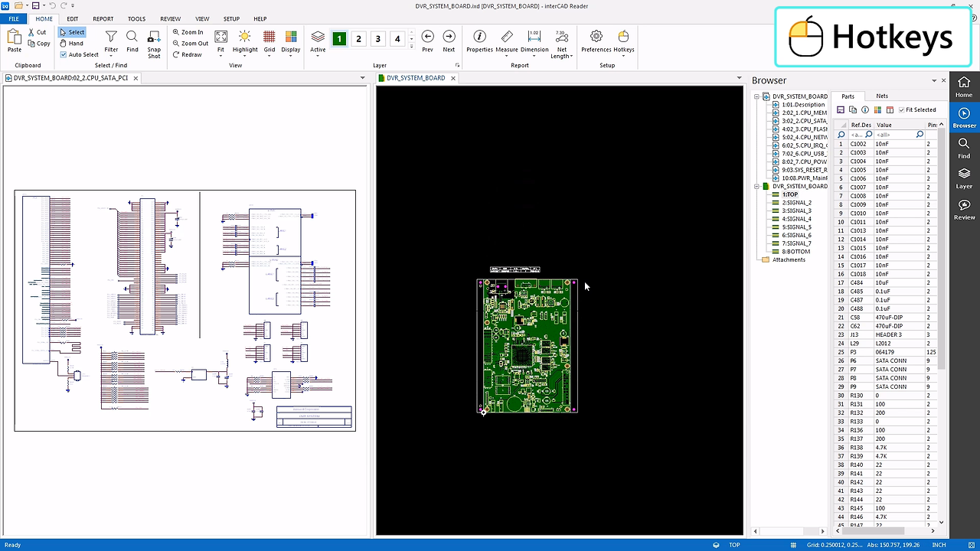Viewport: 980px width, 551px height.
Task: Switch to the Find sidebar panel
Action: 964,148
